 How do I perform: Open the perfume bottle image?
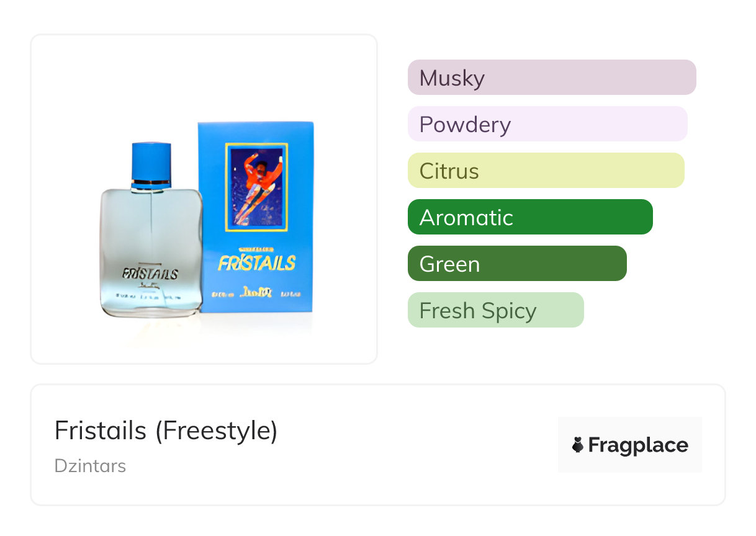(x=151, y=236)
